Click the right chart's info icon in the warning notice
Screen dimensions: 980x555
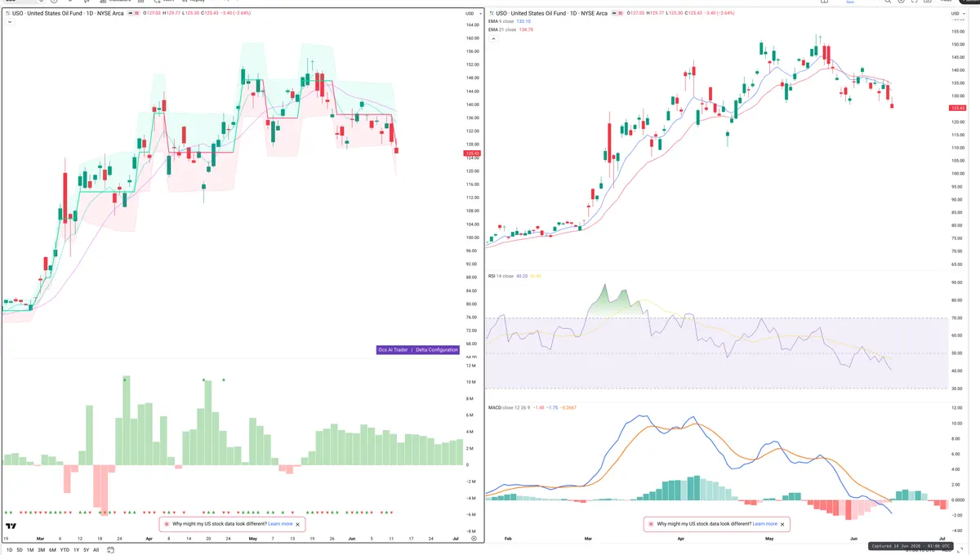click(x=651, y=524)
